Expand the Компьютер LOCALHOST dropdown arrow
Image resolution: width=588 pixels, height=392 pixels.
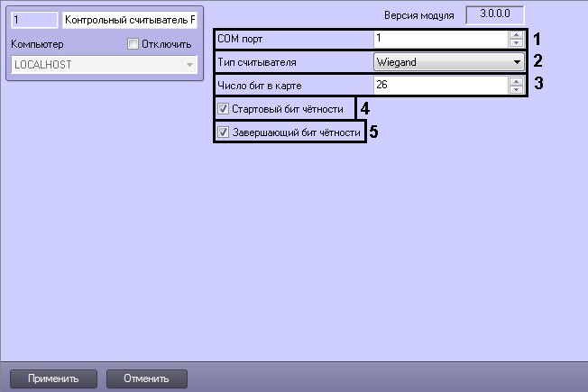[188, 66]
